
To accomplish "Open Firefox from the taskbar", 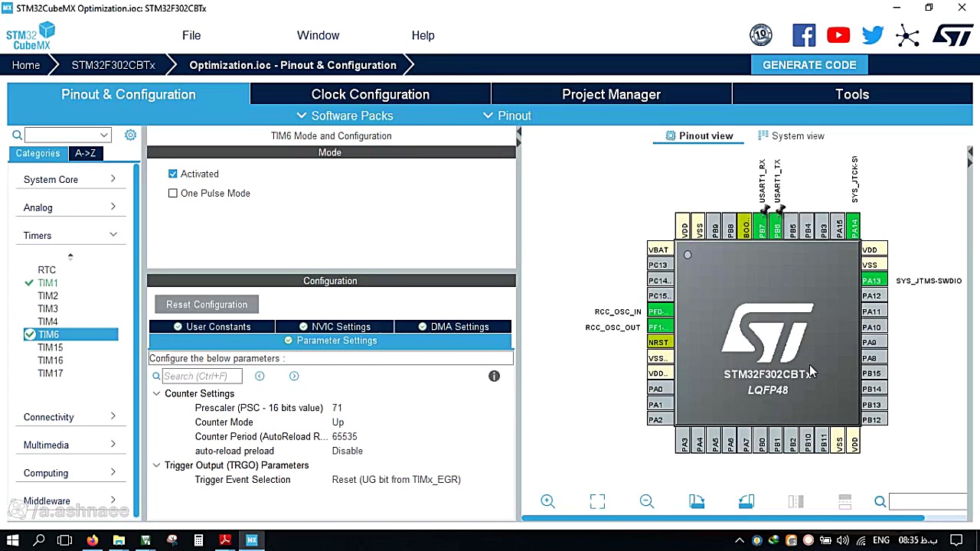I will [x=92, y=540].
